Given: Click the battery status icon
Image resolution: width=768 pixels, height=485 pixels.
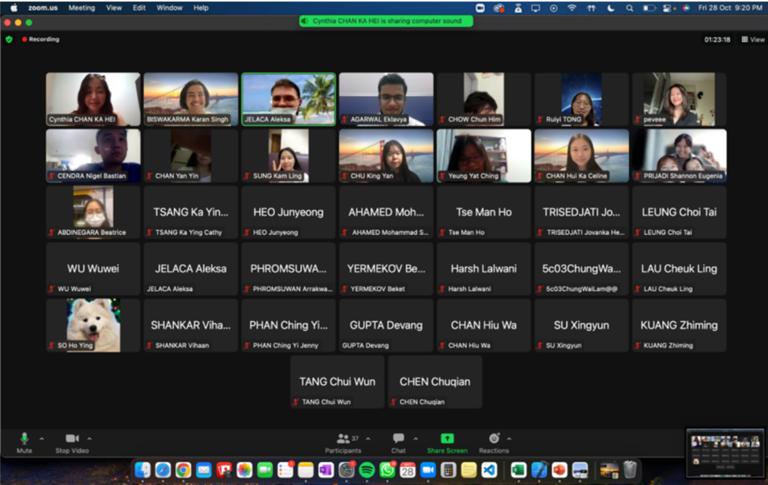Looking at the screenshot, I should click(x=649, y=8).
